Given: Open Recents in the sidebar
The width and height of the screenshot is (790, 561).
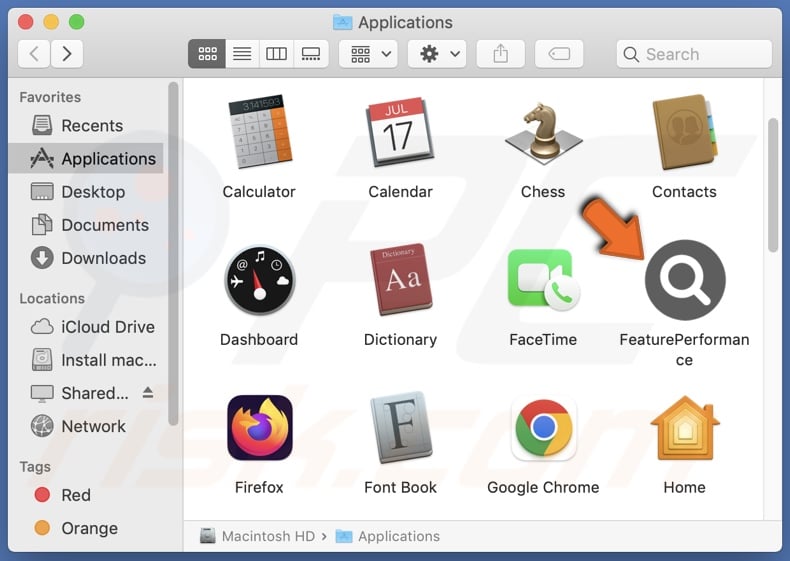Looking at the screenshot, I should [86, 126].
